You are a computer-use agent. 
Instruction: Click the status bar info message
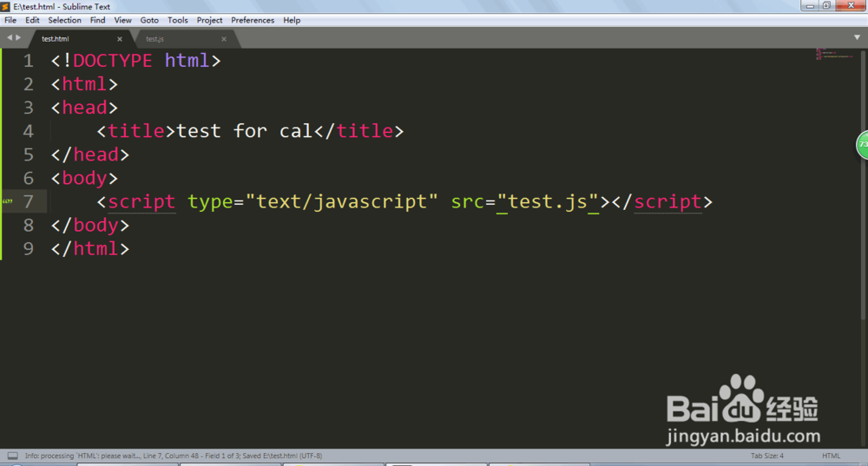coord(174,456)
